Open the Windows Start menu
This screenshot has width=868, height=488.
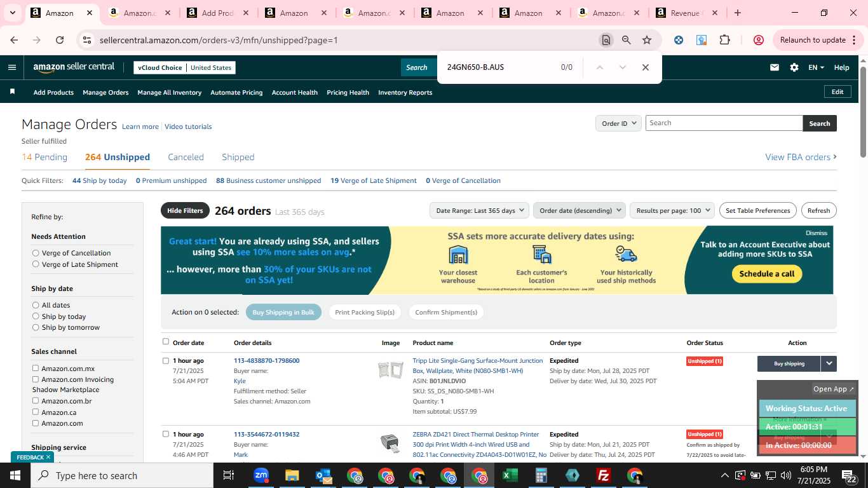pyautogui.click(x=15, y=475)
